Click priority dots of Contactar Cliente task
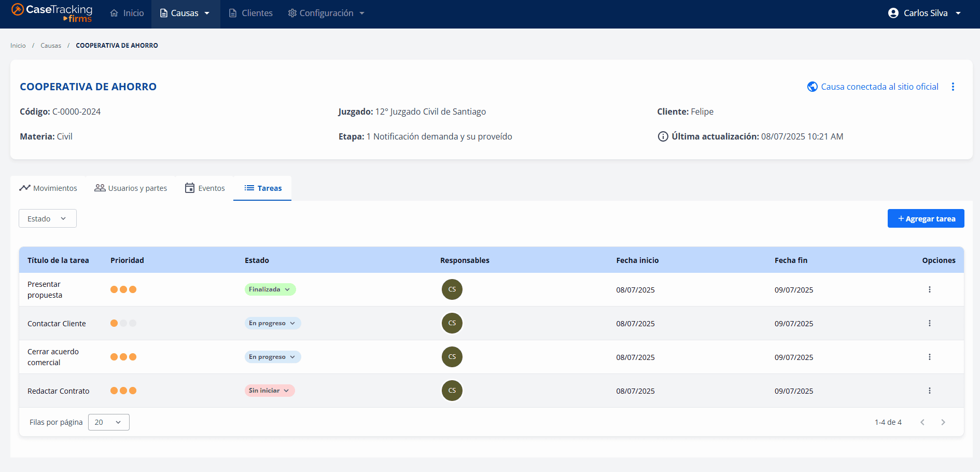980x472 pixels. tap(123, 323)
